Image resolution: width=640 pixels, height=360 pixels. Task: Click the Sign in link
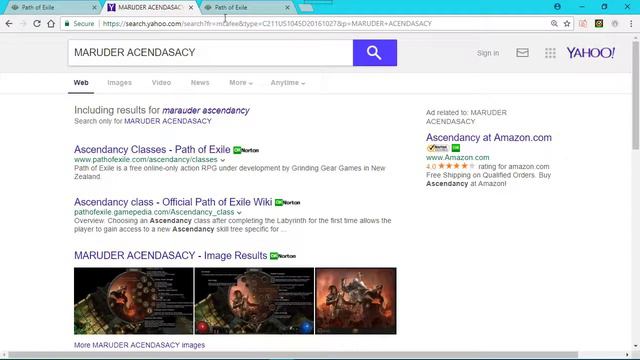[x=488, y=53]
